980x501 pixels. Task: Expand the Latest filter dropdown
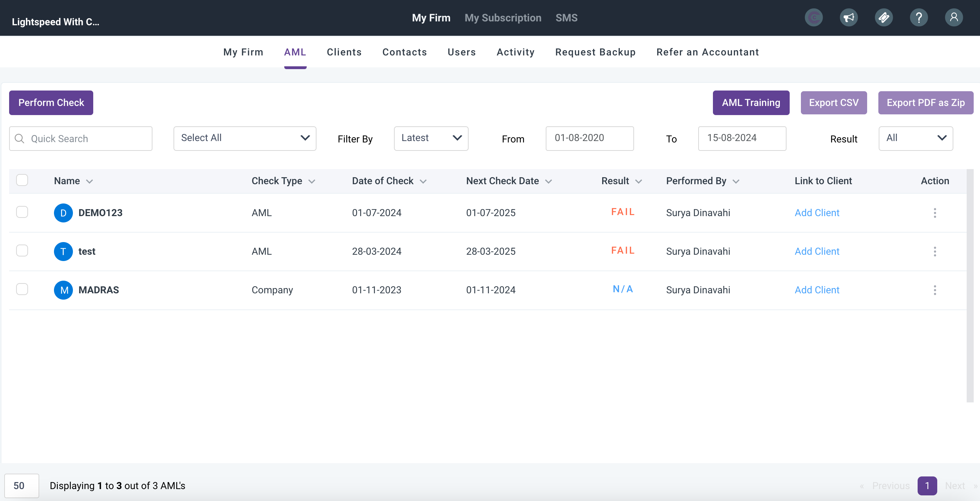tap(431, 138)
